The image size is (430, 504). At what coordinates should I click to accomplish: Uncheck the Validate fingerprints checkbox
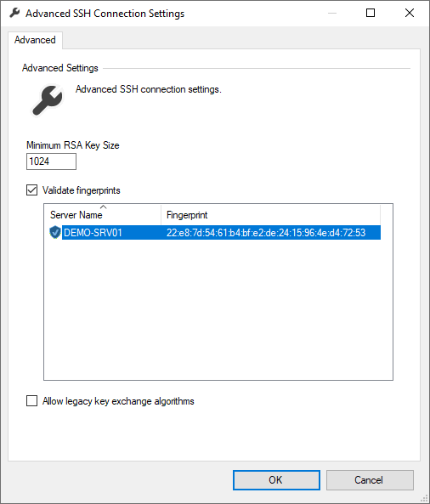31,190
